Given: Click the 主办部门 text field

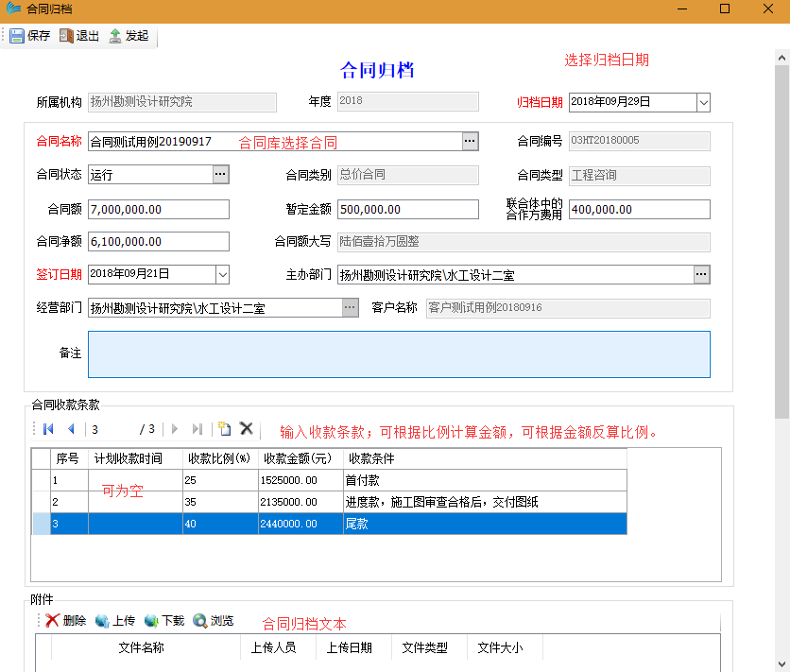Looking at the screenshot, I should [515, 275].
